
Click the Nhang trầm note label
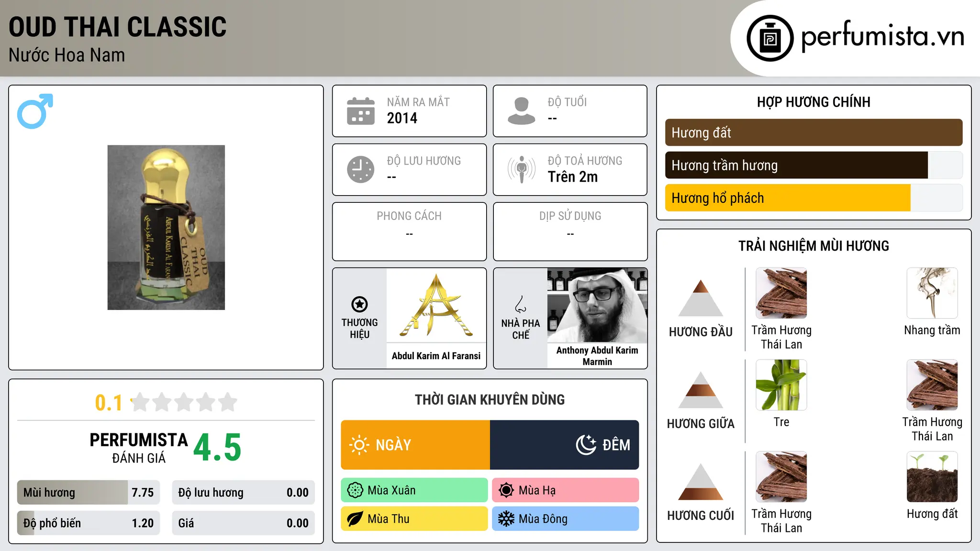coord(932,330)
